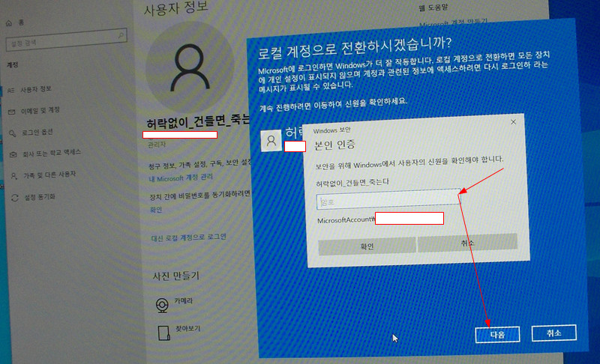Click the 확인 link under password sync text
Viewport: 600px width, 364px height.
[x=156, y=210]
